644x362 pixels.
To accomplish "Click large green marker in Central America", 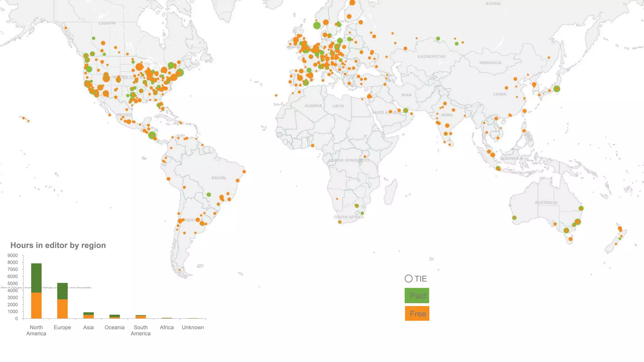I will click(152, 135).
